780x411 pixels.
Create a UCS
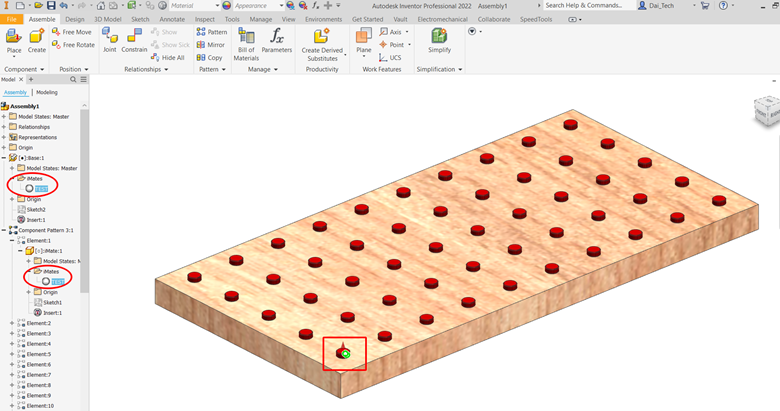pos(390,58)
